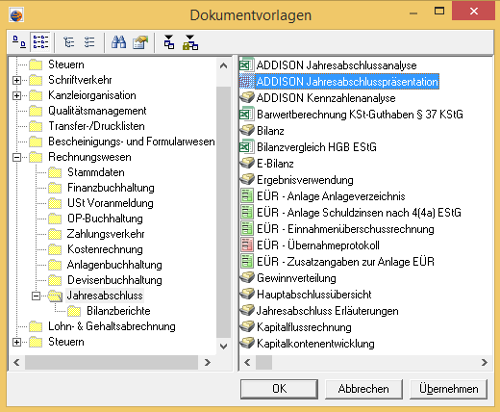Click red icon of EÜR - Übernahmeprotokoll
Image resolution: width=500 pixels, height=412 pixels.
coord(247,245)
